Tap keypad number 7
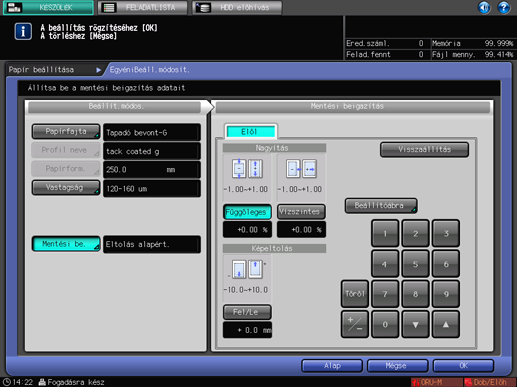 [x=385, y=294]
